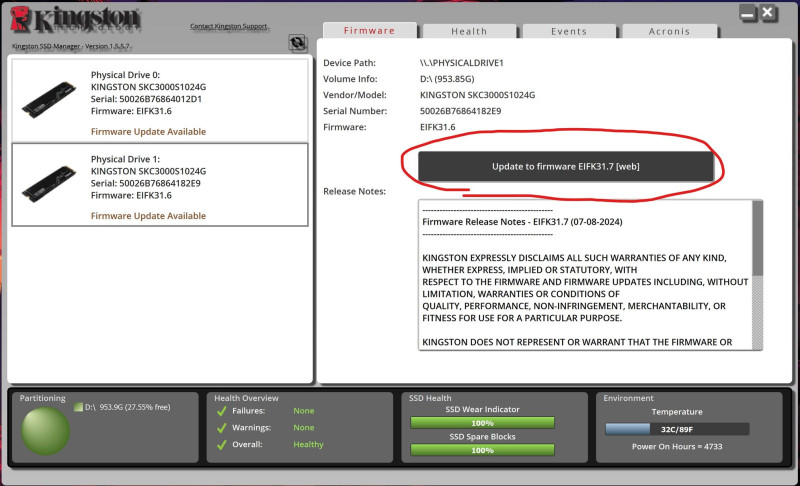800x486 pixels.
Task: Click the Firmware Release Notes EIFK31.7 heading
Action: click(522, 222)
